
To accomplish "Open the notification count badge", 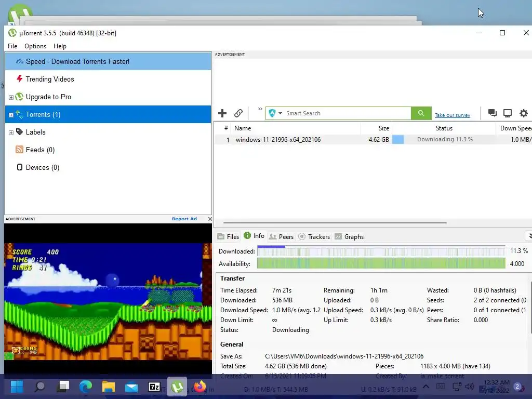I will tap(517, 387).
